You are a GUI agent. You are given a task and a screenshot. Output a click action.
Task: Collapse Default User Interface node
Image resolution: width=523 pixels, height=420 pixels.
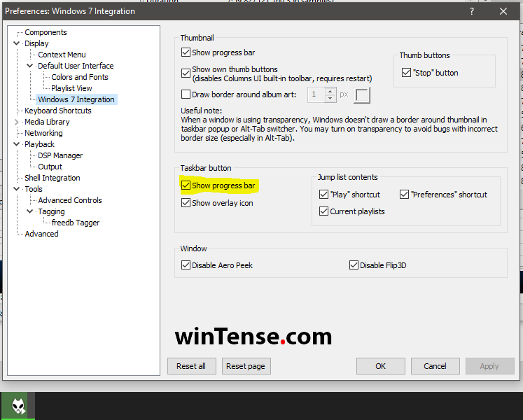[x=29, y=66]
